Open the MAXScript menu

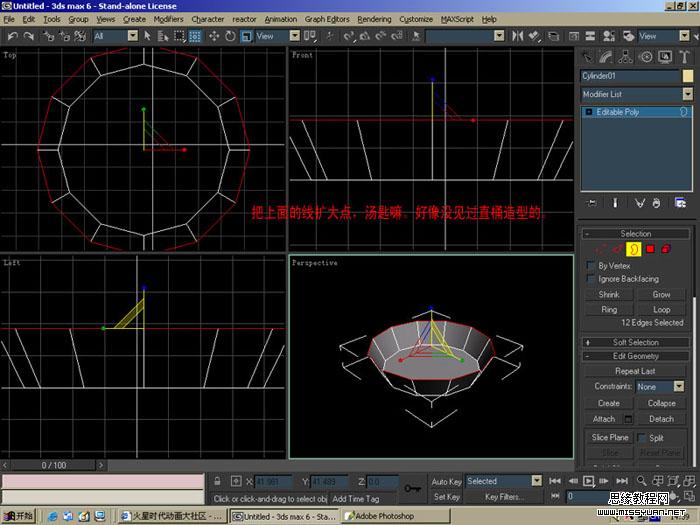pos(457,19)
